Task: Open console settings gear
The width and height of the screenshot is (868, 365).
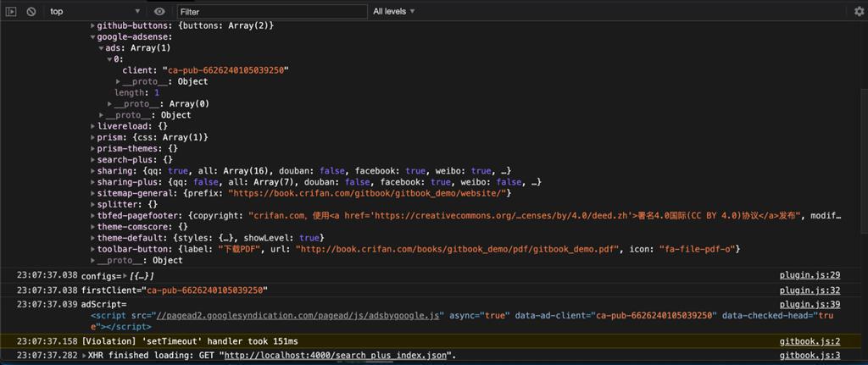Action: pyautogui.click(x=859, y=12)
